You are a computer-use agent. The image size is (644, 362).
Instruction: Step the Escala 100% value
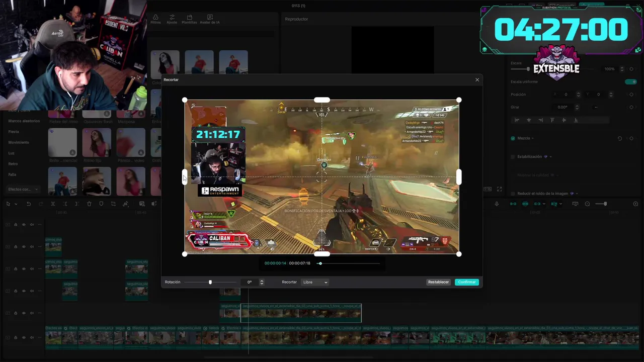tap(622, 69)
